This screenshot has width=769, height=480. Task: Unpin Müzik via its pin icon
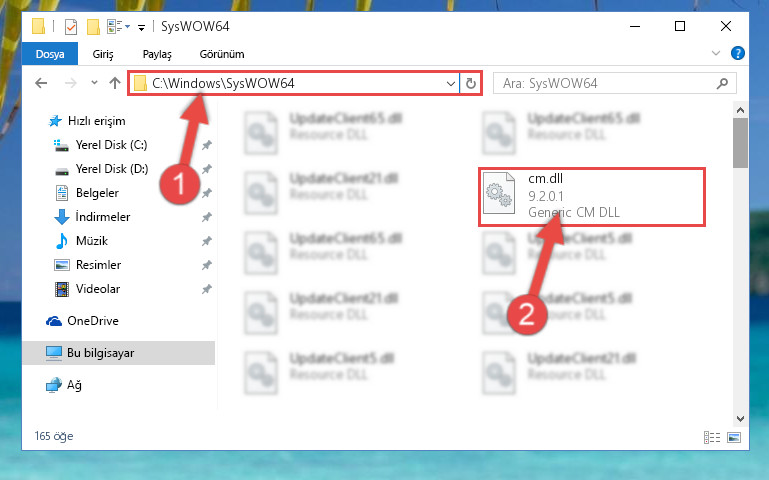[x=207, y=241]
